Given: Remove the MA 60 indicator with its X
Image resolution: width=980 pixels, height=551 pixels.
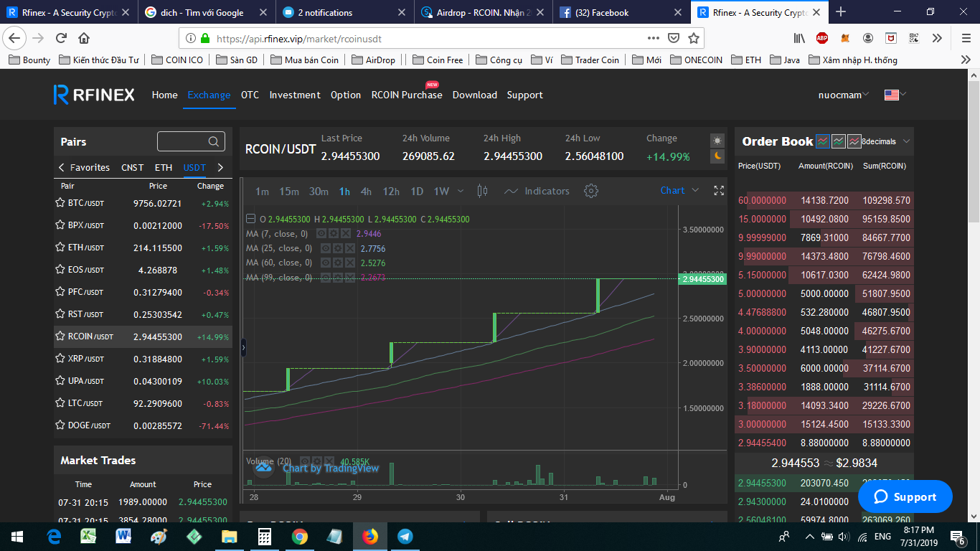Looking at the screenshot, I should (x=349, y=263).
